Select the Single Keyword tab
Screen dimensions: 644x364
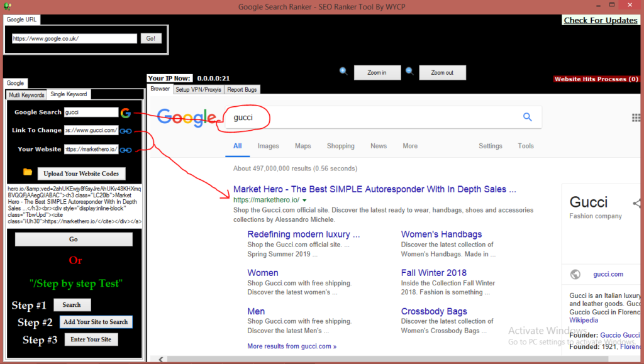(69, 94)
